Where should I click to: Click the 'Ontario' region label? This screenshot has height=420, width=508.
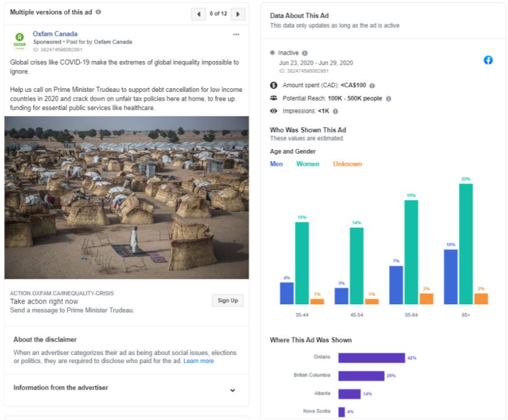pos(322,357)
